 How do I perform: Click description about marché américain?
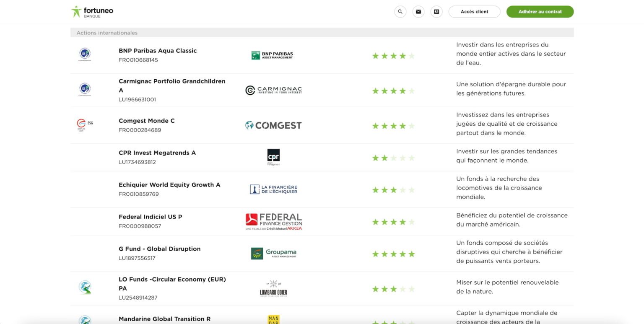click(512, 220)
